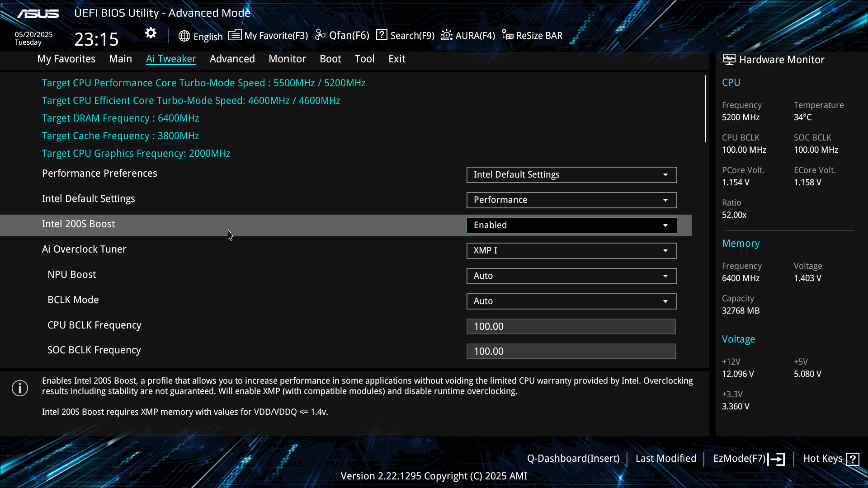Open Qfan(F6) control
Viewport: 868px width, 488px height.
click(349, 35)
